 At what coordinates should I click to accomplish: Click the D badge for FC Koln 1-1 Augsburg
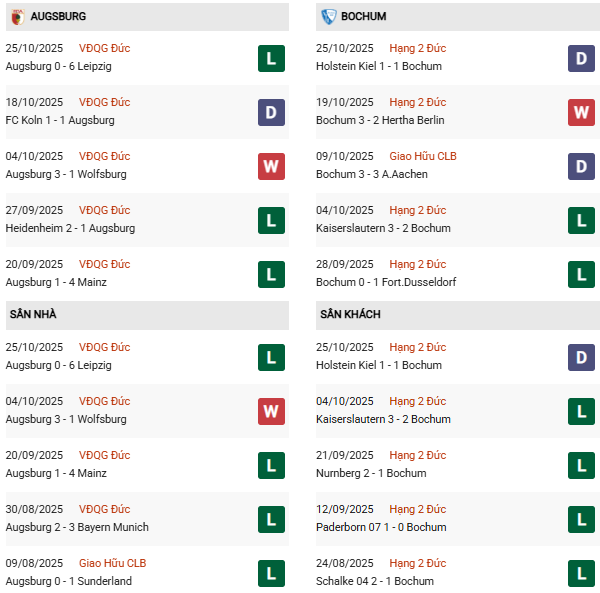270,112
